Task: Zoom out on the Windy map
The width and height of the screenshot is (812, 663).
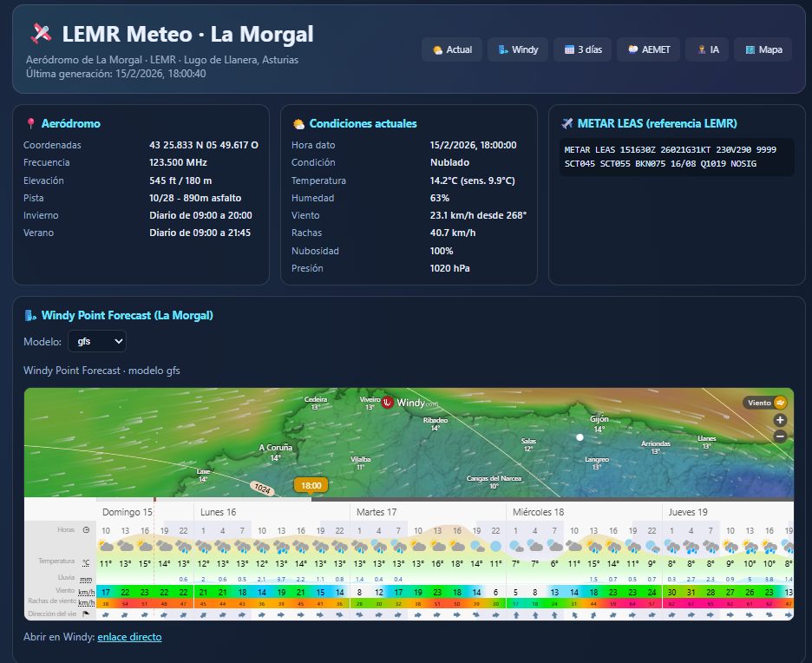Action: click(x=780, y=437)
